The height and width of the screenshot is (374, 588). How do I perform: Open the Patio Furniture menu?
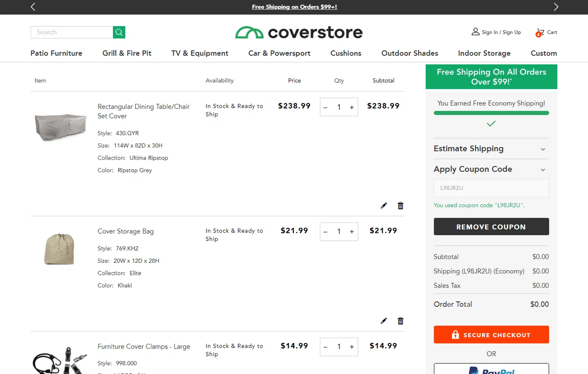(56, 53)
